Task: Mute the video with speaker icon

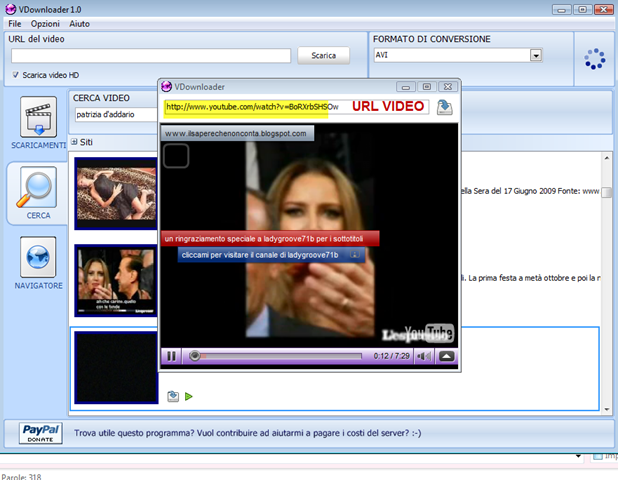Action: [x=424, y=356]
